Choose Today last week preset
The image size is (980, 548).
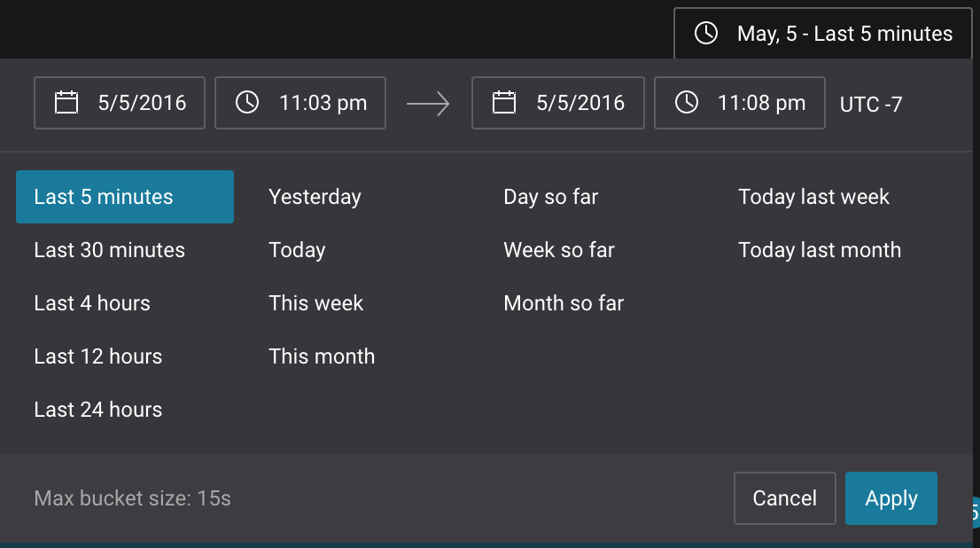pyautogui.click(x=813, y=197)
